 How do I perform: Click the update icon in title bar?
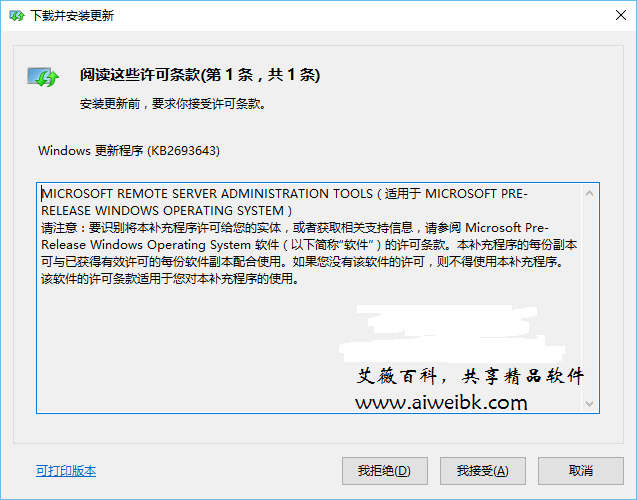[x=17, y=16]
